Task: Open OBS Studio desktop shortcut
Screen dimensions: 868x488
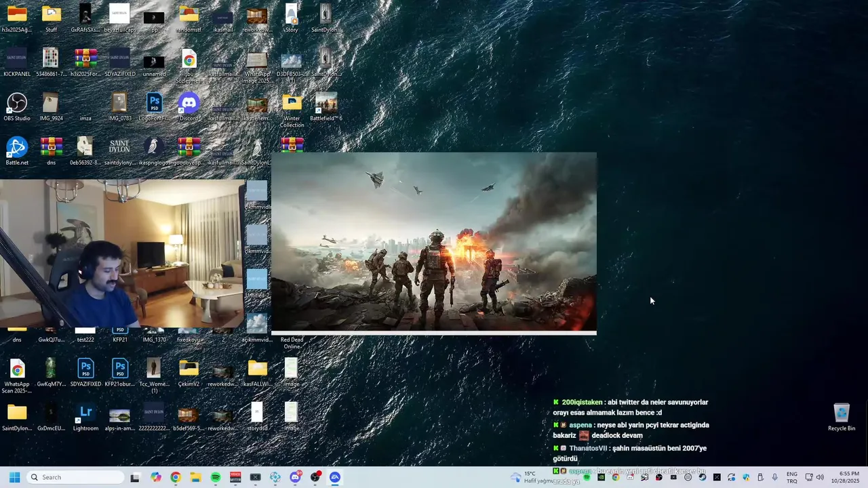Action: pyautogui.click(x=17, y=107)
